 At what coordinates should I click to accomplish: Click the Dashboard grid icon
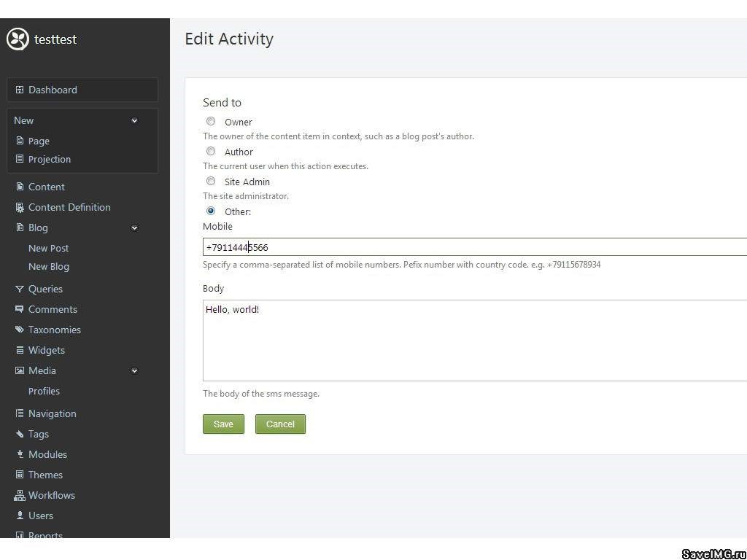click(20, 90)
